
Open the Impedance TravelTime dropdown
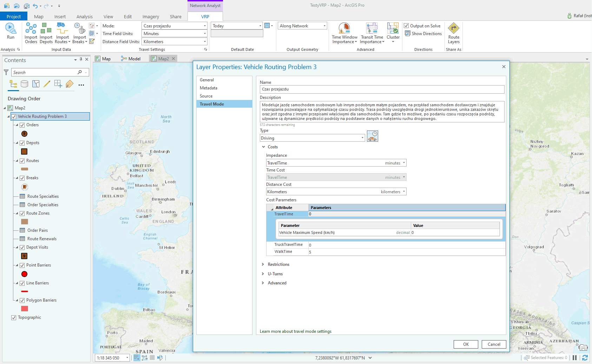[336, 163]
